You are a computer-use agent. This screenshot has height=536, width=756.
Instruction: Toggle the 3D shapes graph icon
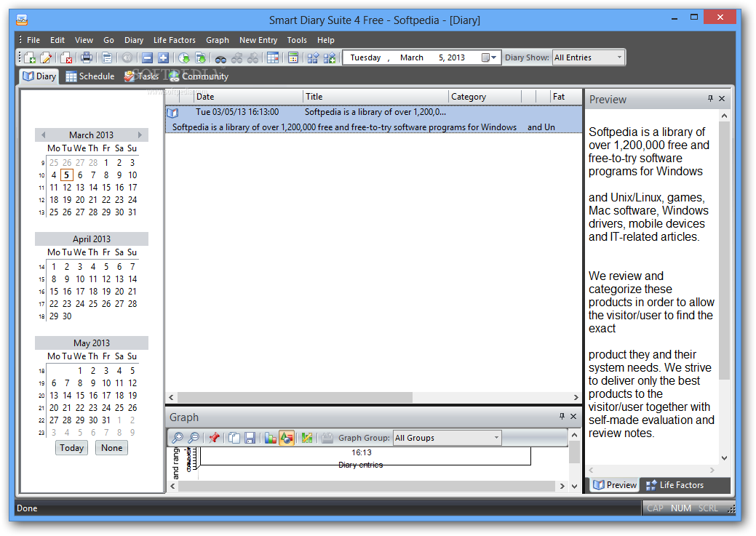[x=287, y=438]
